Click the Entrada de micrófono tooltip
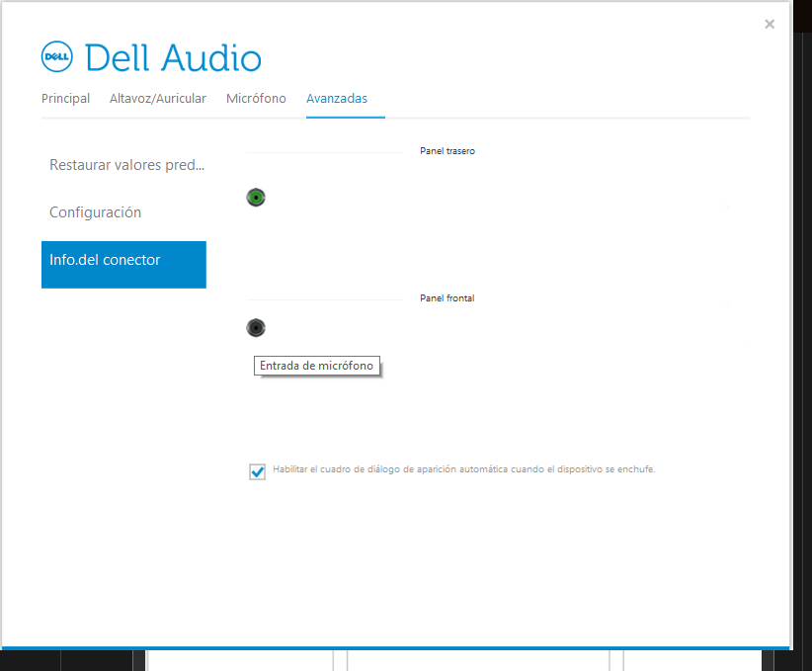This screenshot has width=812, height=671. coord(316,366)
